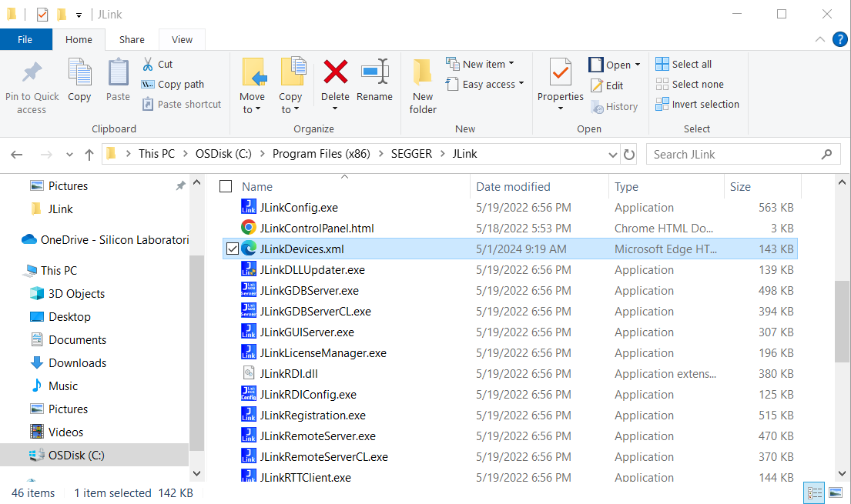Sort by the Name column header
This screenshot has width=851, height=504.
[x=257, y=187]
